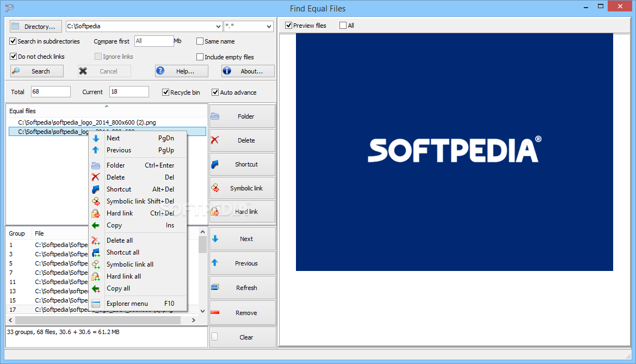Click the blue arrow icon on side Shortcut button
Viewport: 636px width, 364px height.
pyautogui.click(x=215, y=164)
